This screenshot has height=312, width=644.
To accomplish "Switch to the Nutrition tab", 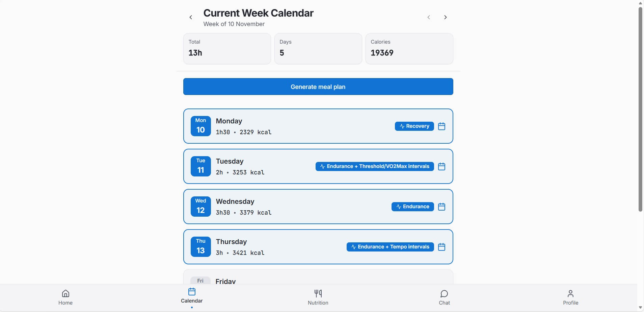I will pyautogui.click(x=318, y=297).
